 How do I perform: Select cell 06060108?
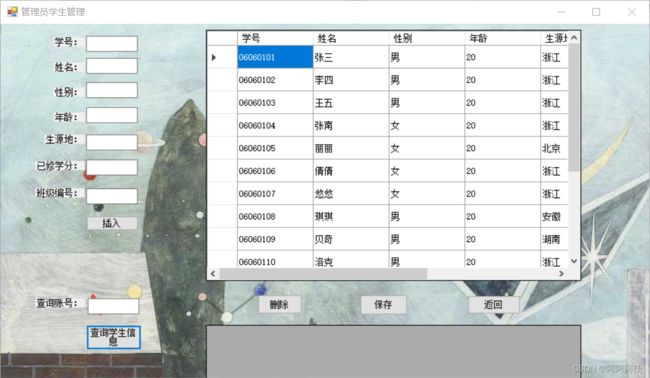275,216
